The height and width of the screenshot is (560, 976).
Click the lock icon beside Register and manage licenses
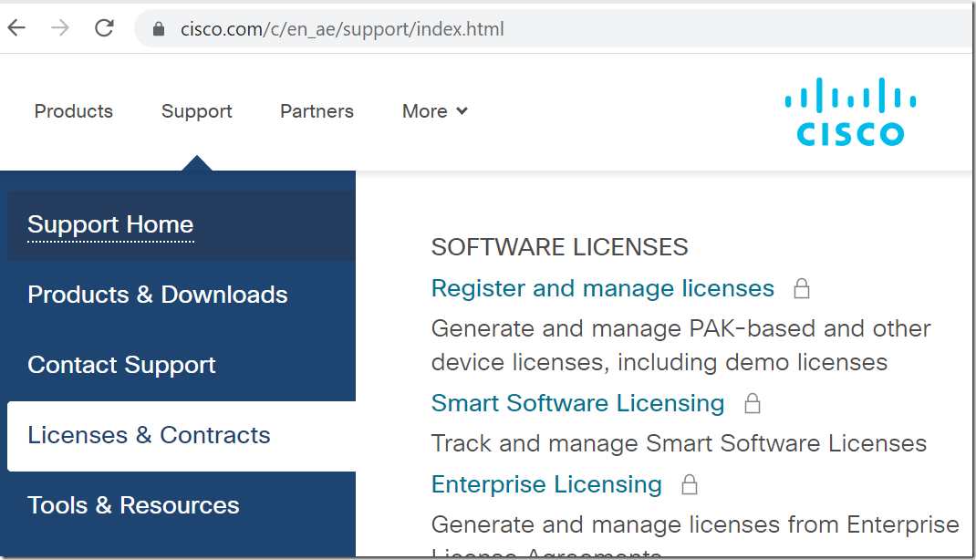(802, 289)
